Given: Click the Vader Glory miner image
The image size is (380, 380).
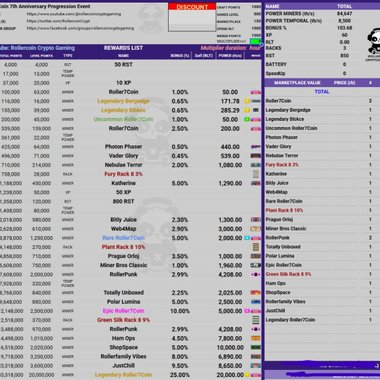Looking at the screenshot, I should (256, 156).
